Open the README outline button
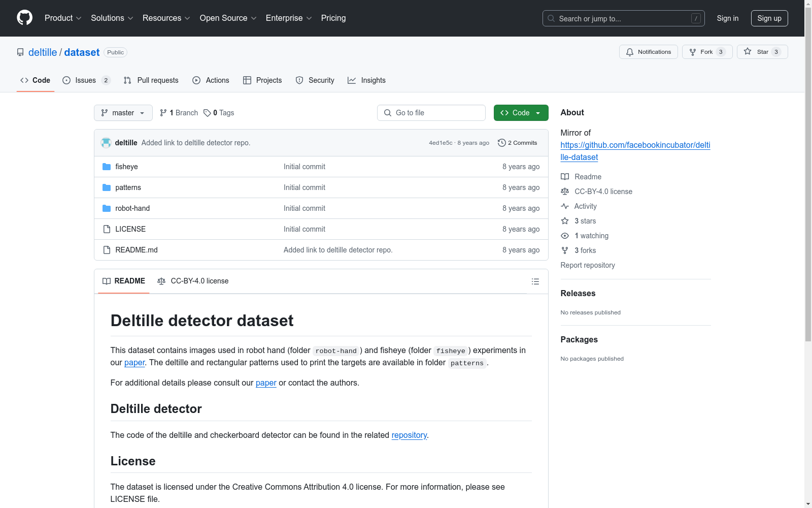Viewport: 812px width, 508px height. coord(535,281)
